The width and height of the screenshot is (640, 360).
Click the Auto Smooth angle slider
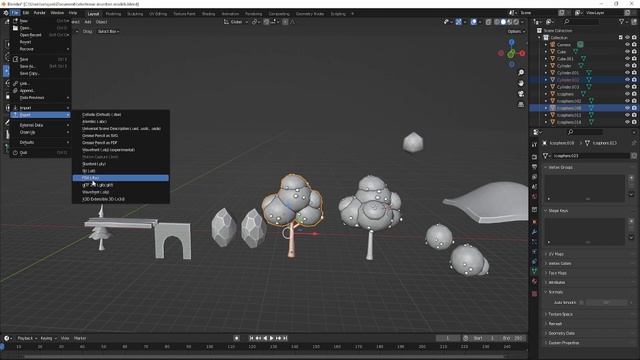coord(607,302)
